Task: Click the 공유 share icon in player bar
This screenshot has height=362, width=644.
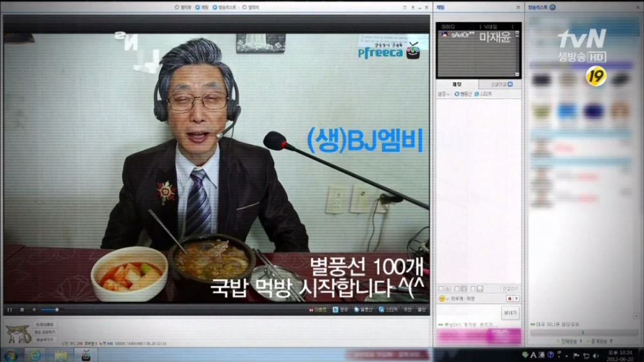Action: tap(340, 309)
